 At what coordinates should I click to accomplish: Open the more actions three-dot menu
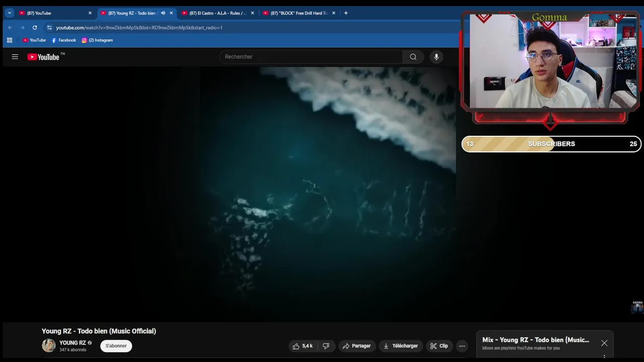coord(462,346)
